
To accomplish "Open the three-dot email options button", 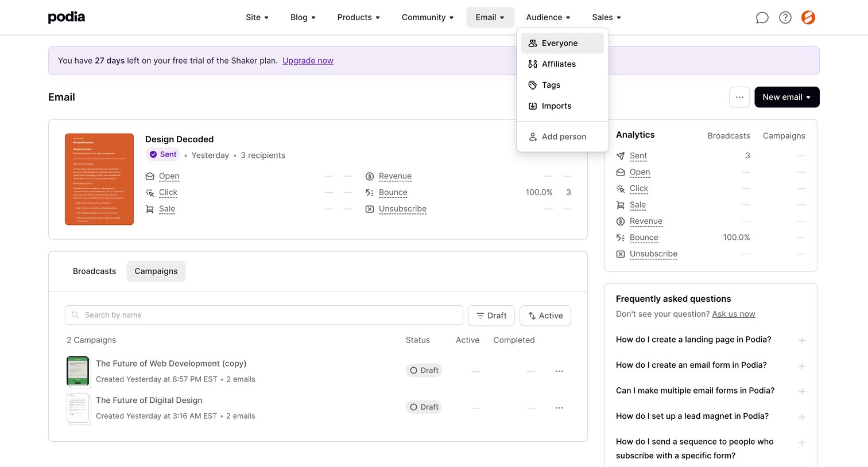I will coord(739,97).
